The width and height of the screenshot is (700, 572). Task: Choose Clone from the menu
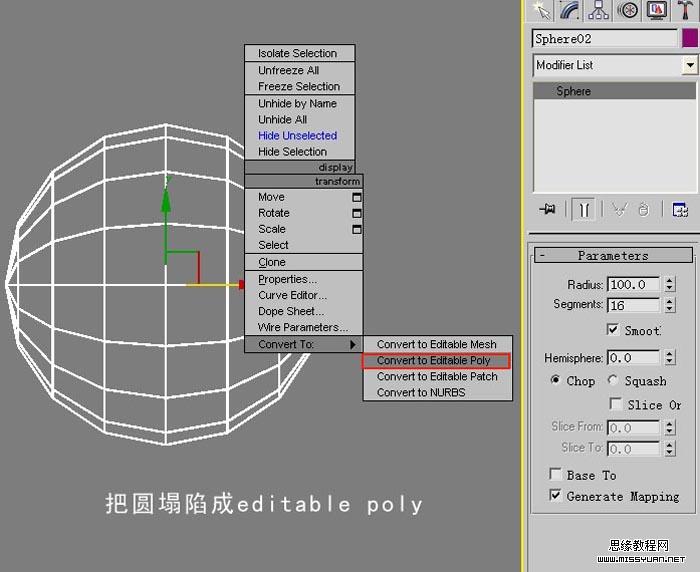tap(304, 262)
